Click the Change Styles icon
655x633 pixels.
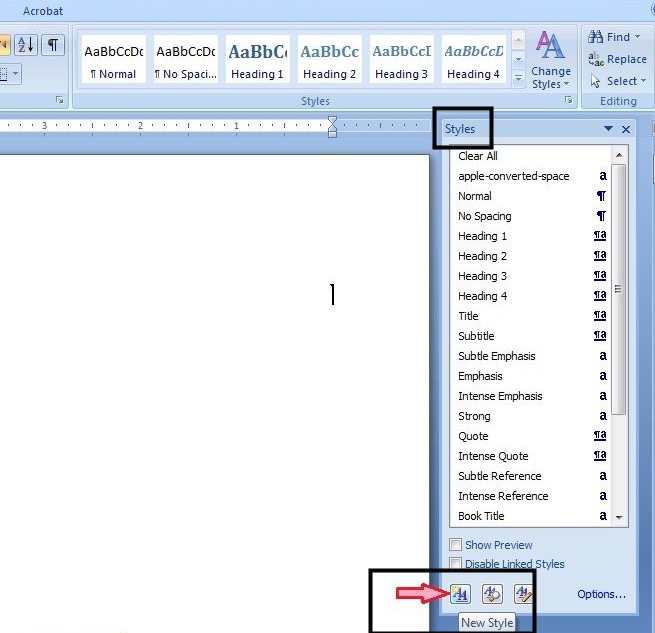coord(550,59)
